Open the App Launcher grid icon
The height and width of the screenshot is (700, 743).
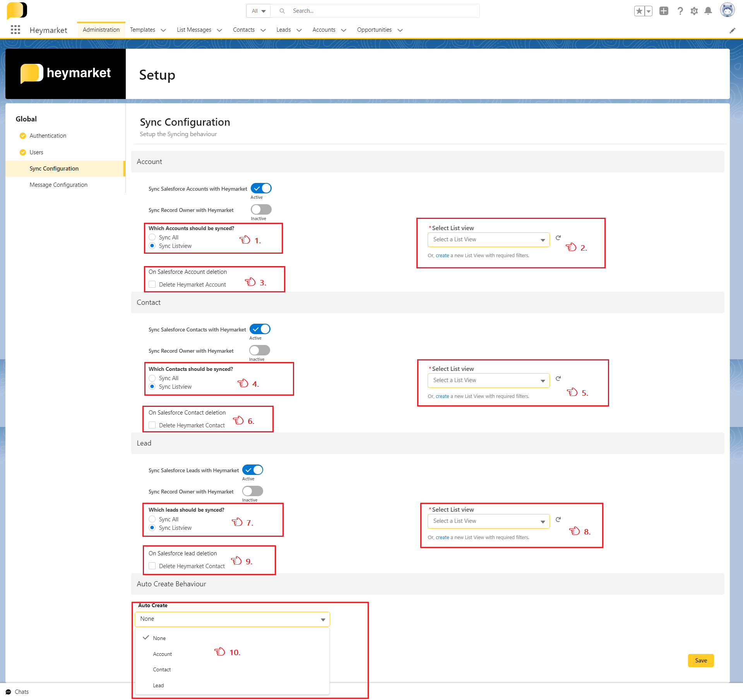click(15, 30)
